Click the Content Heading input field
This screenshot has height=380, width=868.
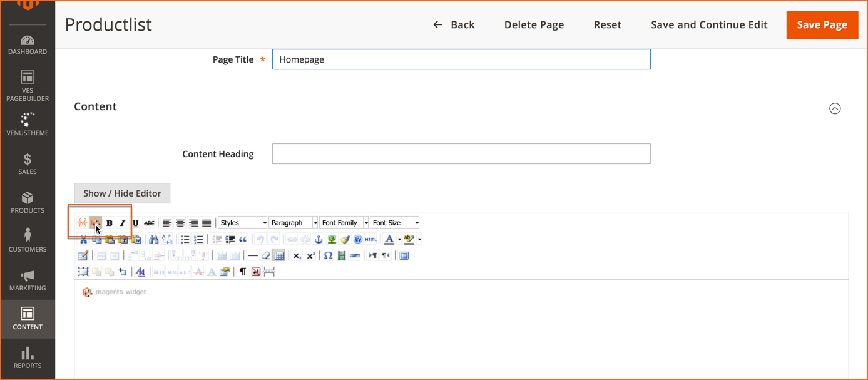pos(461,154)
